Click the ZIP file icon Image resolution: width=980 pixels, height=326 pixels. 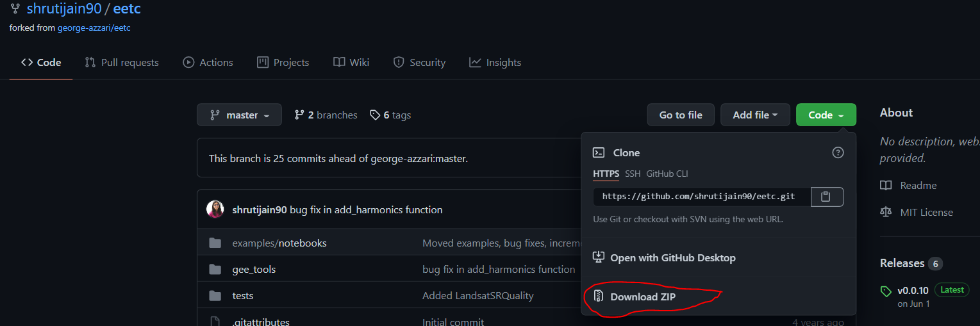click(599, 296)
